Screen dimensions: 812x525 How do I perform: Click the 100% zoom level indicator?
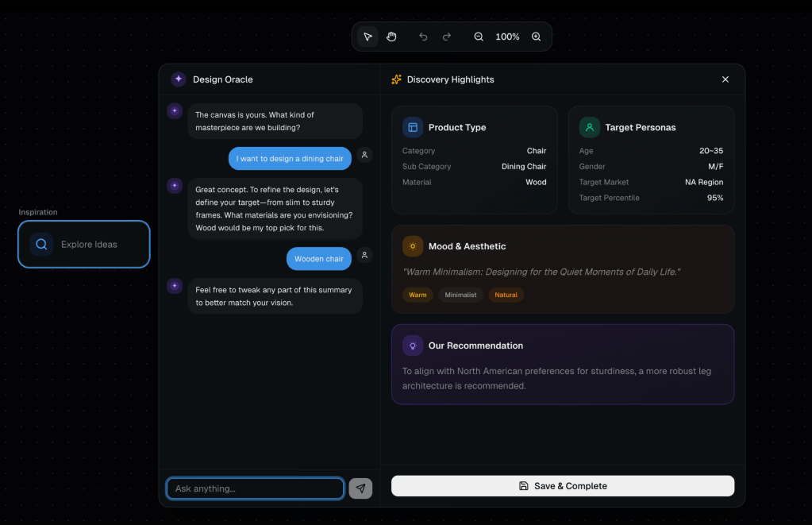pyautogui.click(x=507, y=37)
